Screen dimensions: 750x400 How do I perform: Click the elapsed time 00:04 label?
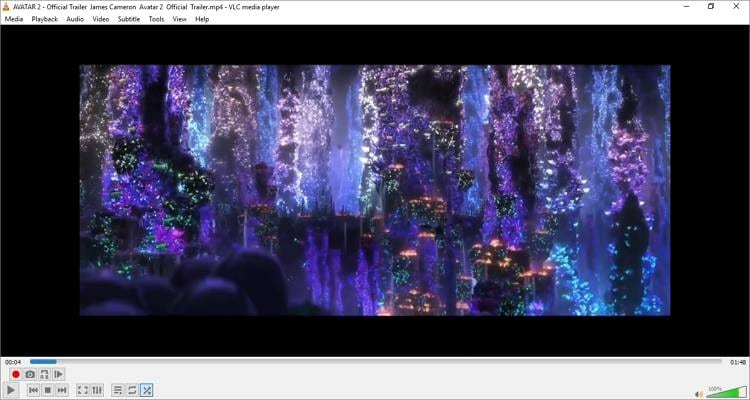(x=13, y=362)
